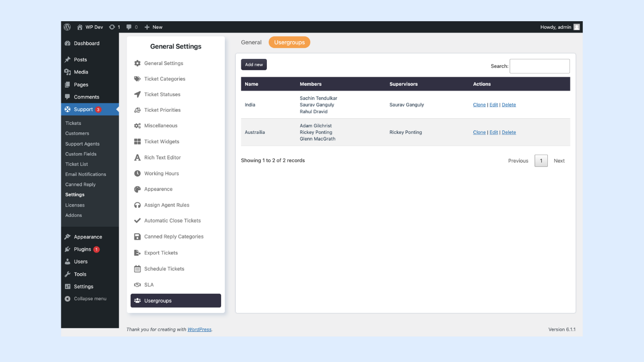Open Working Hours clock icon
644x362 pixels.
point(137,173)
